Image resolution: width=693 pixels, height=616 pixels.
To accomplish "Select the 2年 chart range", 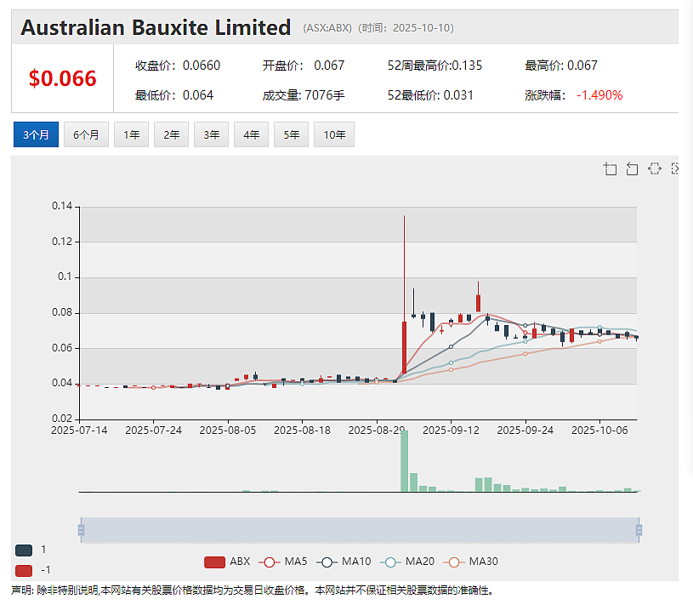I will coord(171,134).
